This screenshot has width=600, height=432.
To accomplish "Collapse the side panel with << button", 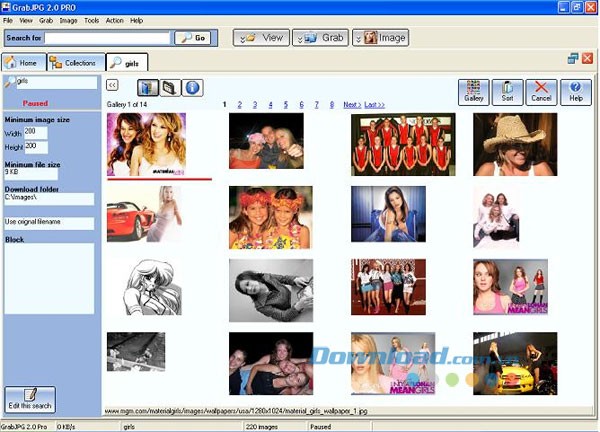I will [112, 86].
